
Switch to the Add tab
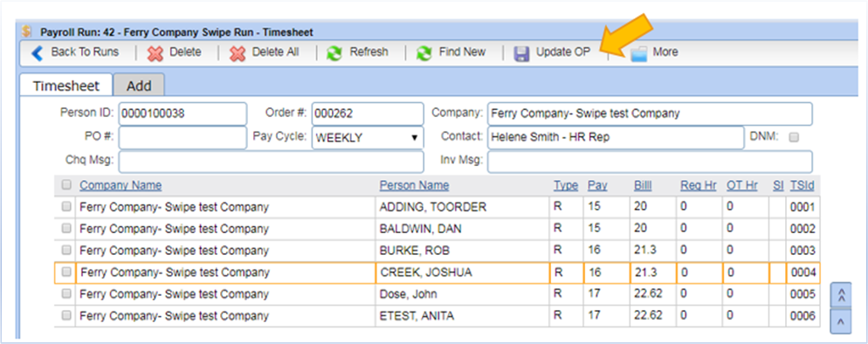tap(139, 86)
